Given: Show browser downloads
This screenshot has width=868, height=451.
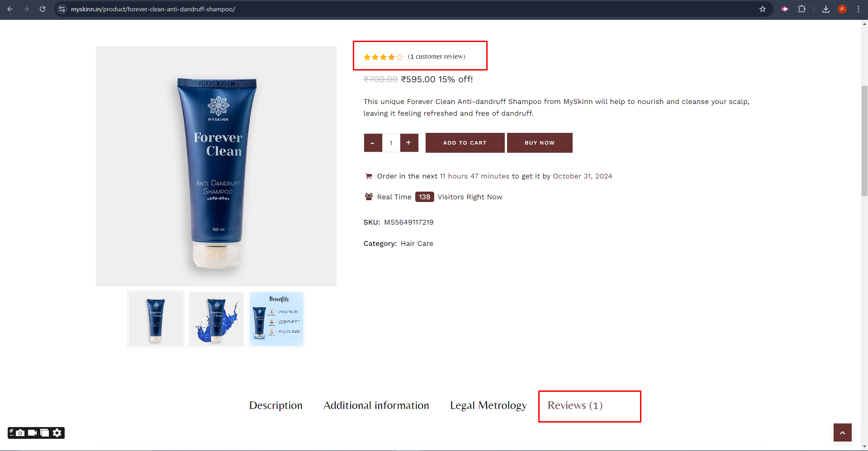Looking at the screenshot, I should [x=826, y=9].
